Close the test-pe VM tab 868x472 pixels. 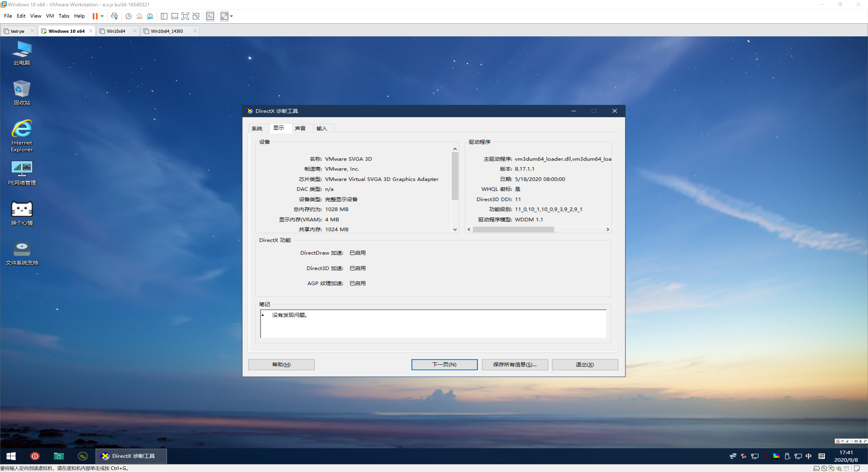click(x=32, y=31)
